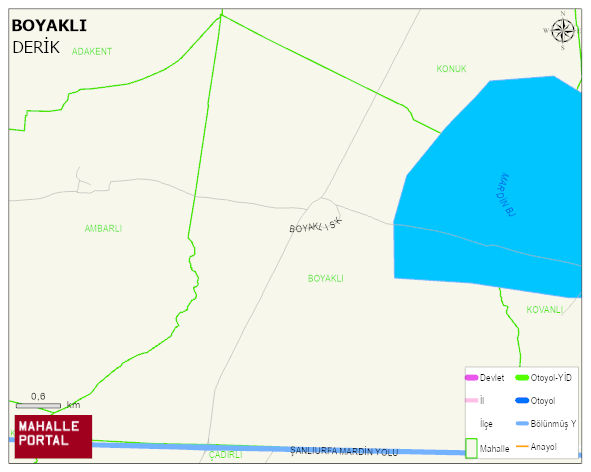
Task: Click the BOYAKLI SK street label
Action: click(x=316, y=225)
